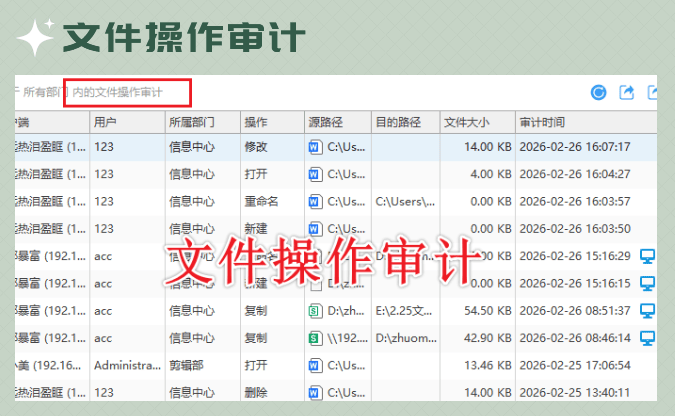Click Word file icon in 17:06:54 row
The width and height of the screenshot is (675, 416).
point(315,366)
